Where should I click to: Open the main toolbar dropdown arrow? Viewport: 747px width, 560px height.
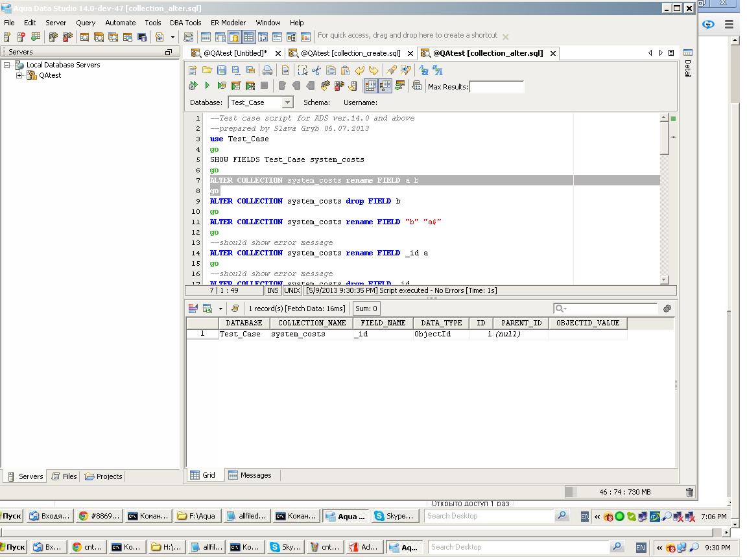172,37
